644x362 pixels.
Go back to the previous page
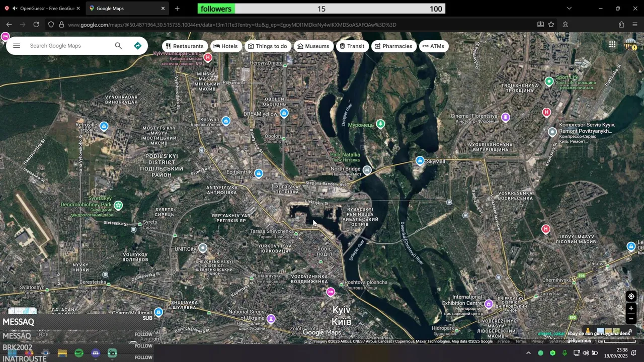click(x=9, y=25)
